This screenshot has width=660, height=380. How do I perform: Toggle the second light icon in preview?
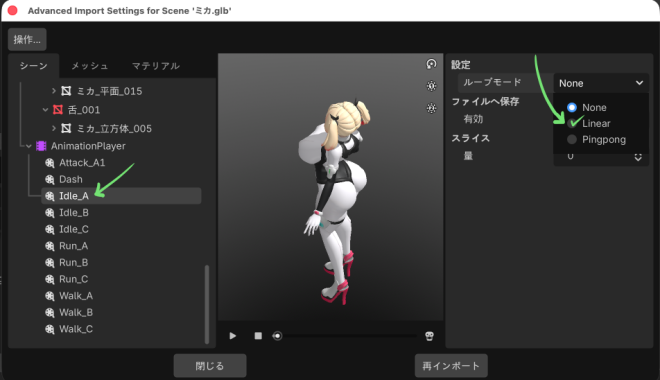(431, 108)
